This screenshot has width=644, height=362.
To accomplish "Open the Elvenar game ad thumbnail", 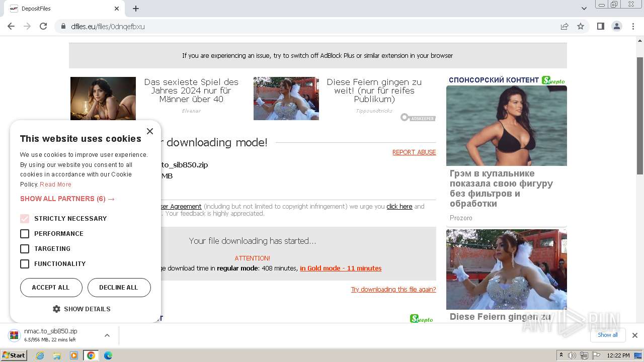I will coord(103,99).
